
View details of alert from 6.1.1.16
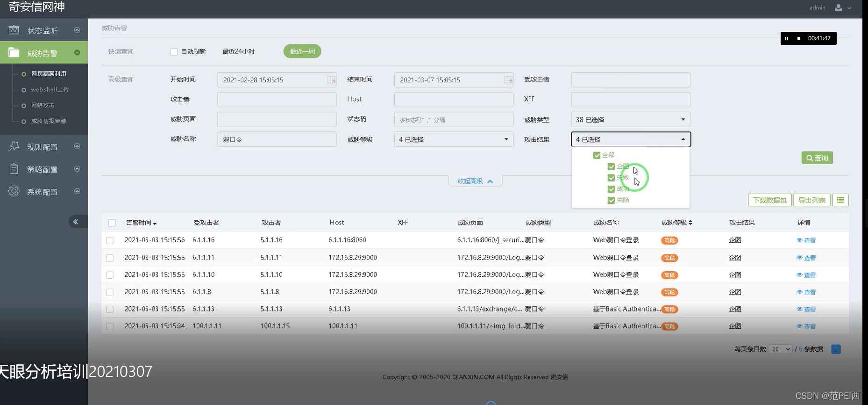coord(806,240)
